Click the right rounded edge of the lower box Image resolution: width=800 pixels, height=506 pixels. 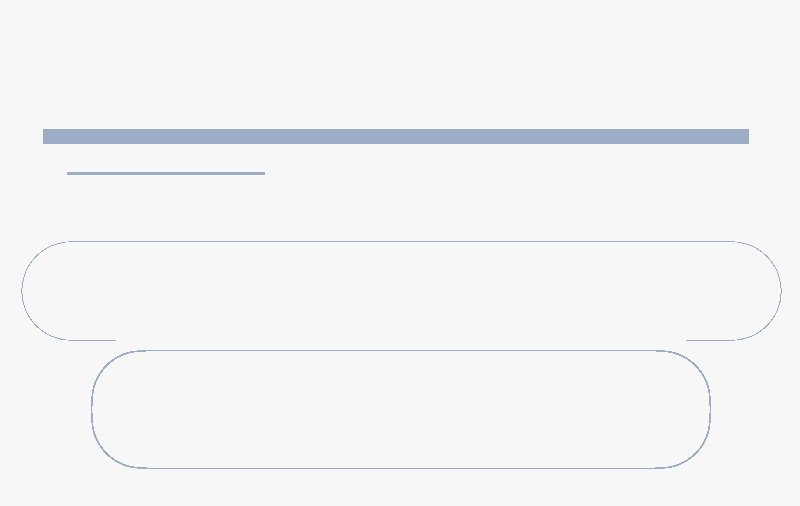(709, 409)
